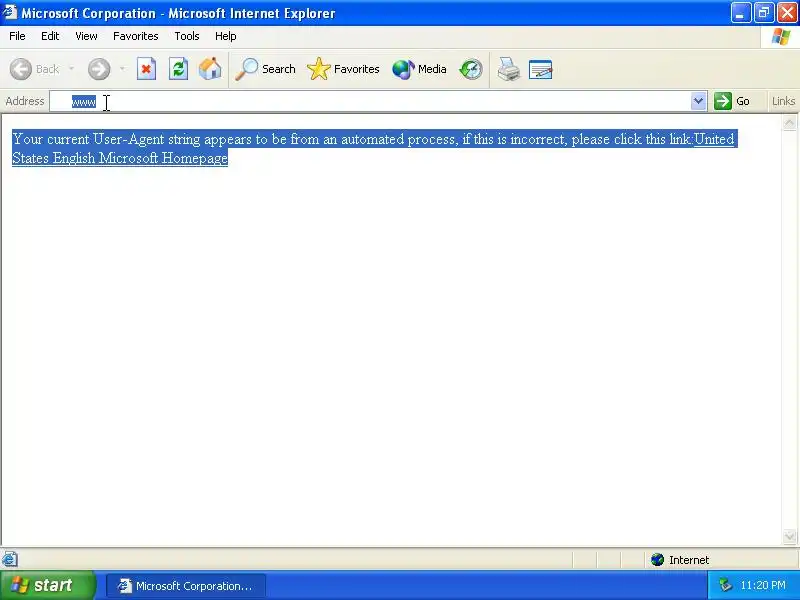Screen dimensions: 800x600
Task: Open the Tools menu
Action: pos(187,36)
